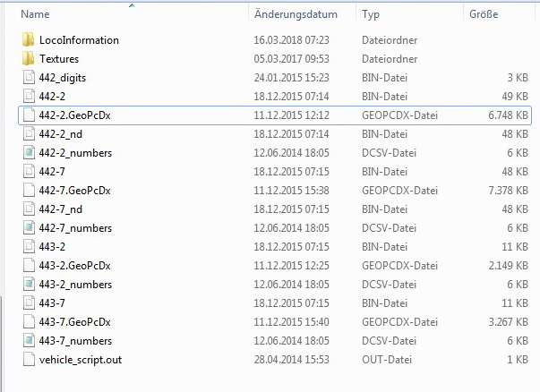Sort by Änderungsdatum column header
Viewport: 540px width, 392px height.
(296, 14)
